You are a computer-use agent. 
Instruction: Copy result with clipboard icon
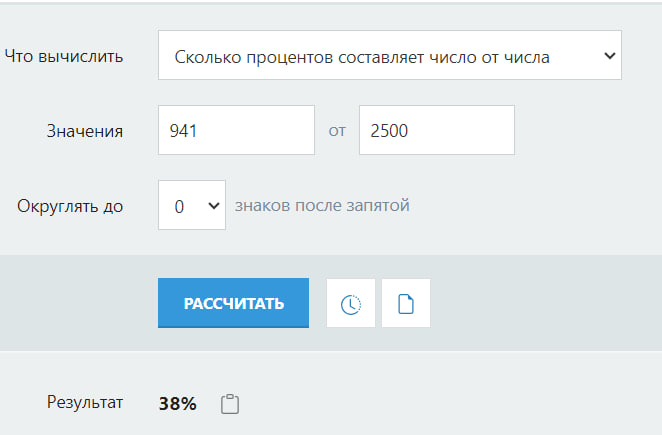pyautogui.click(x=230, y=404)
